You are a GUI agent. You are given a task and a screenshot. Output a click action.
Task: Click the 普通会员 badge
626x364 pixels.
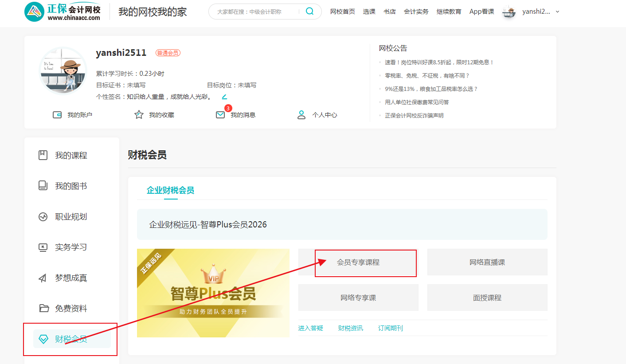point(168,53)
